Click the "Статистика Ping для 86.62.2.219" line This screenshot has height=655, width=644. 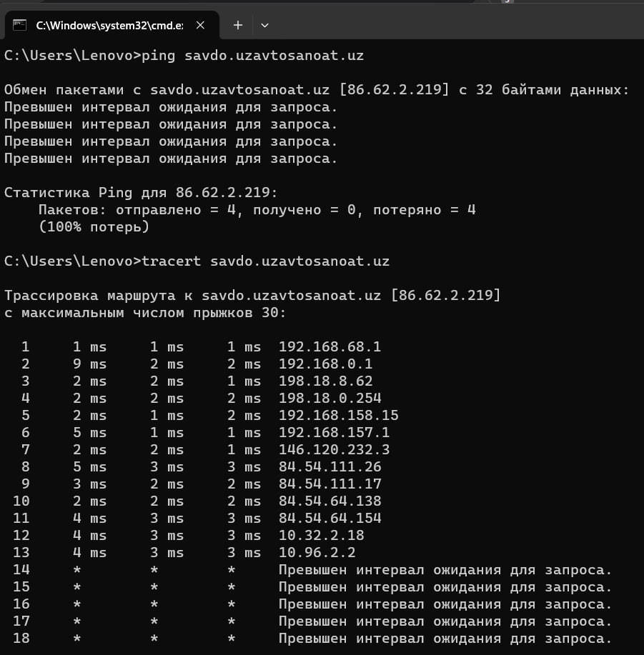click(140, 193)
